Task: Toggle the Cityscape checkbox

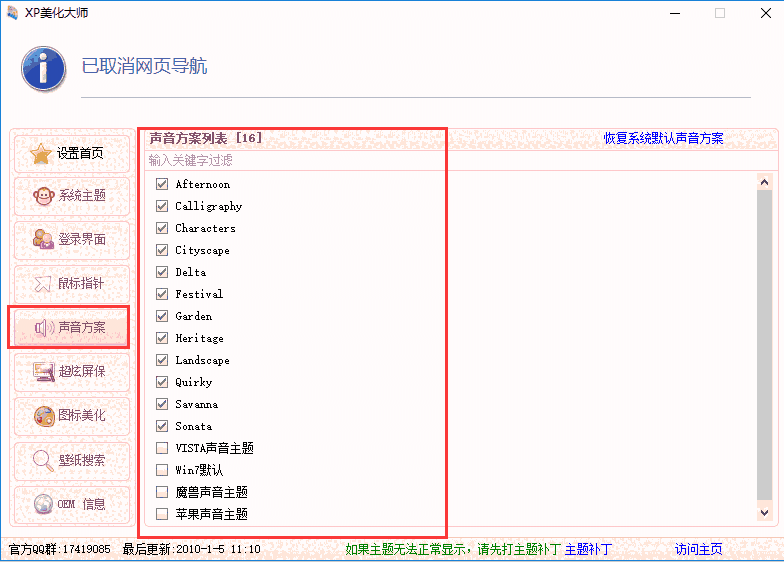Action: point(162,250)
